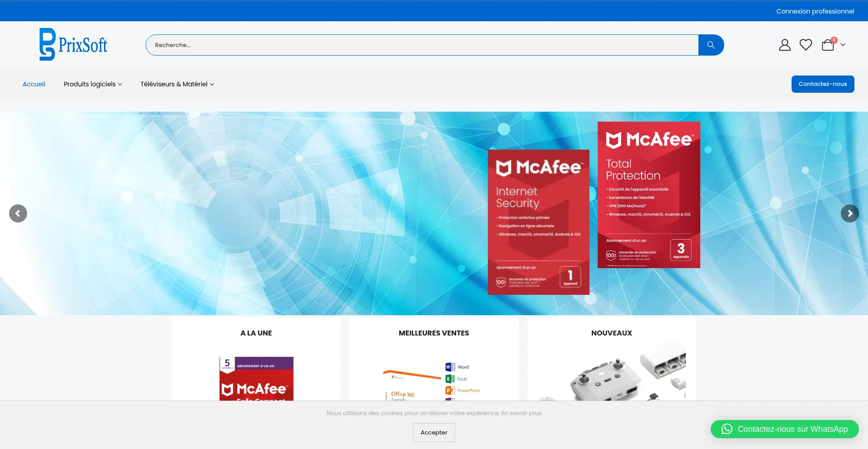This screenshot has height=449, width=868.
Task: Click McAfee Total Protection box in banner
Action: (649, 195)
